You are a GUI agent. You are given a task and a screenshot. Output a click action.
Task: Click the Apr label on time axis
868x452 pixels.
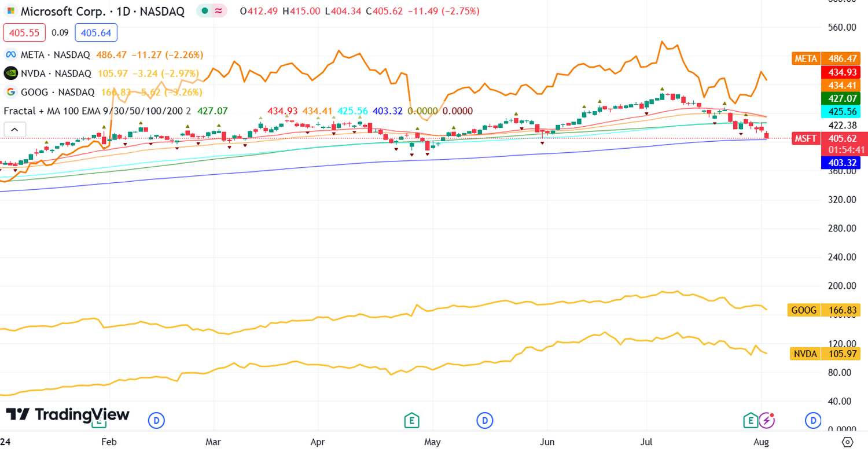click(x=318, y=442)
